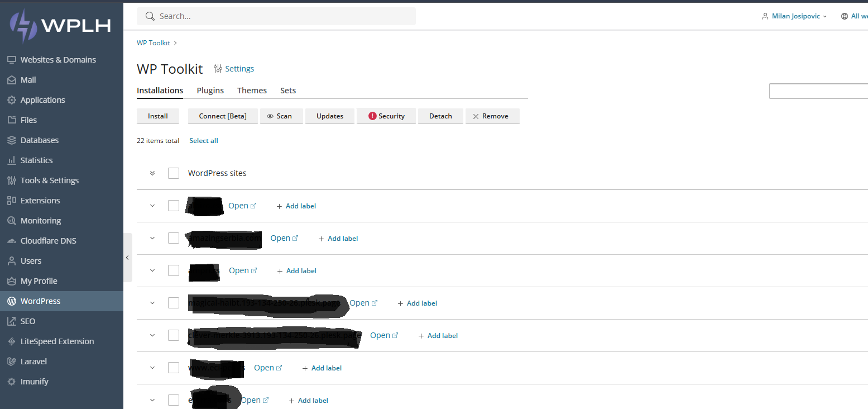Focus the filter box beside the tabs

click(x=818, y=91)
